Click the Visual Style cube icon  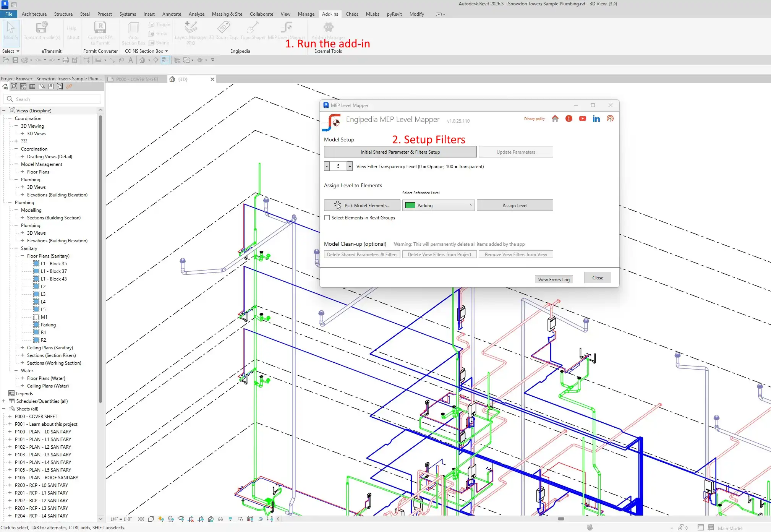(151, 519)
